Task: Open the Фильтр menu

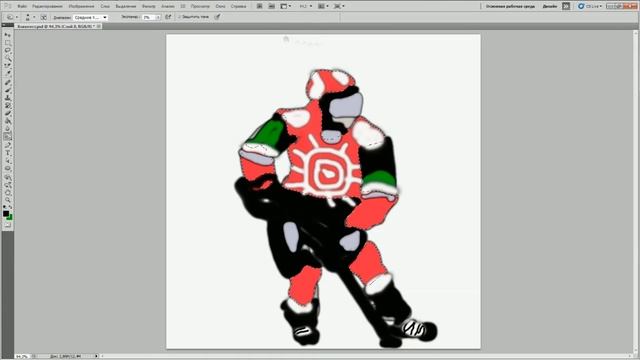Action: [149, 6]
